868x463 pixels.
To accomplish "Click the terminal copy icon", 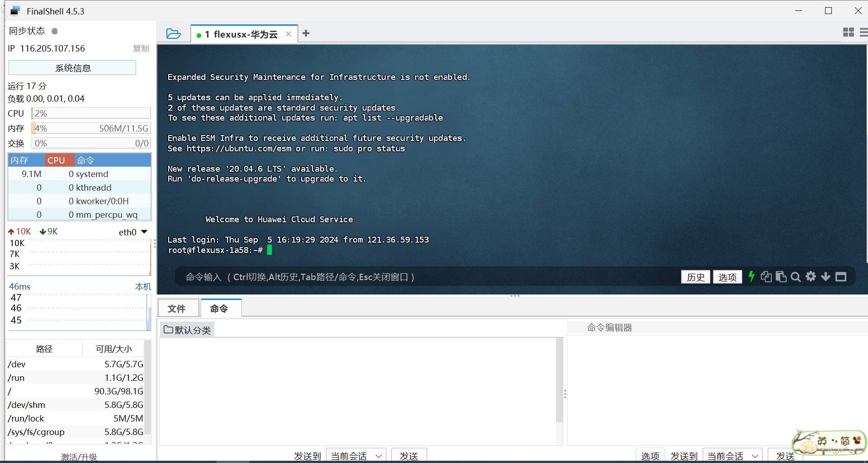I will click(x=766, y=276).
